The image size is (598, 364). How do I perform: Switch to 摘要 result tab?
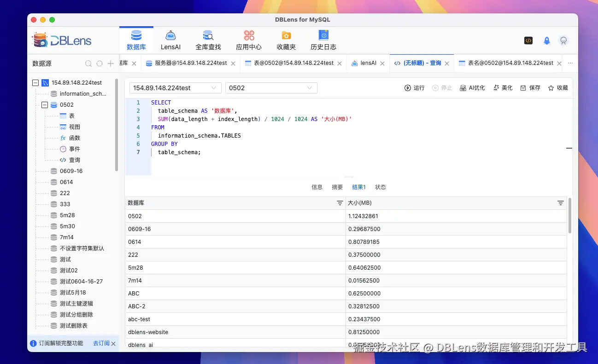click(337, 187)
